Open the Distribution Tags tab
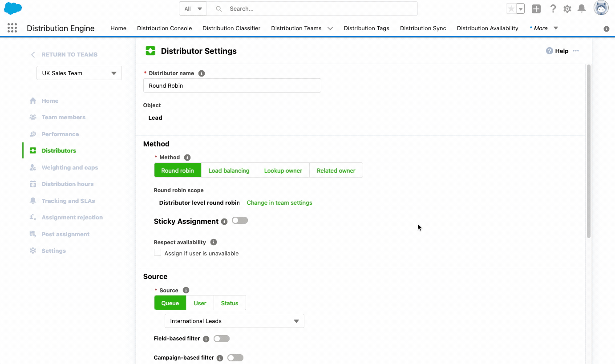Screen dimensions: 615x364 [x=367, y=28]
